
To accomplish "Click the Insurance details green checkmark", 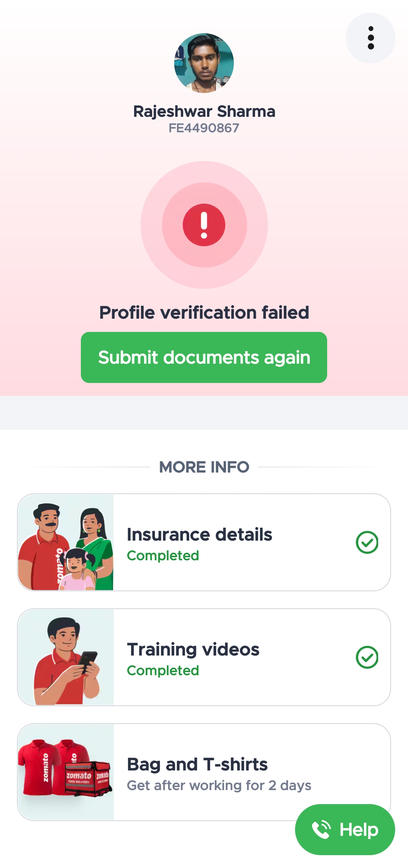I will coord(367,542).
